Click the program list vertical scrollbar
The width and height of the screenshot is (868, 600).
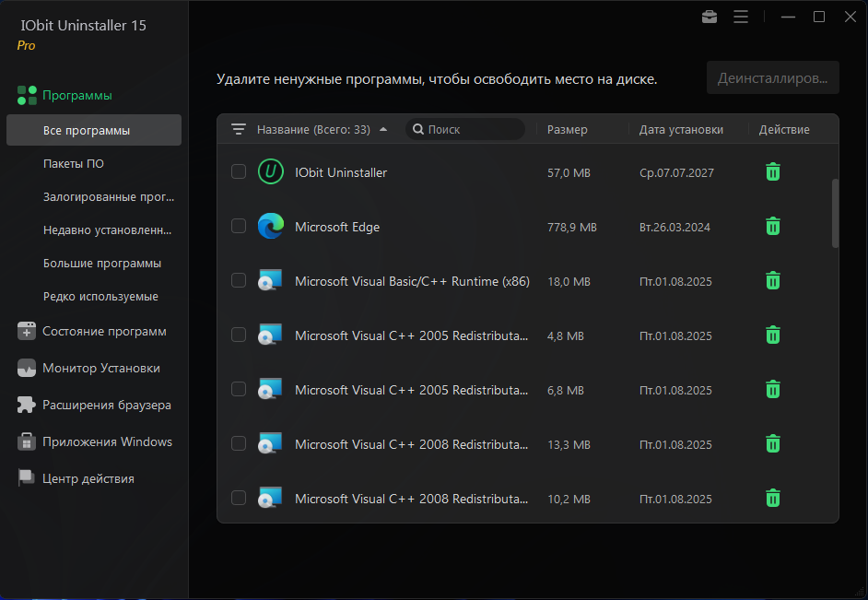(835, 213)
